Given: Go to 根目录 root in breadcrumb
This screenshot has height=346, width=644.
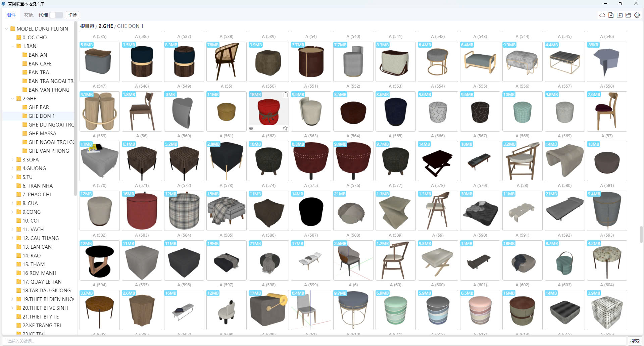Looking at the screenshot, I should pos(87,26).
